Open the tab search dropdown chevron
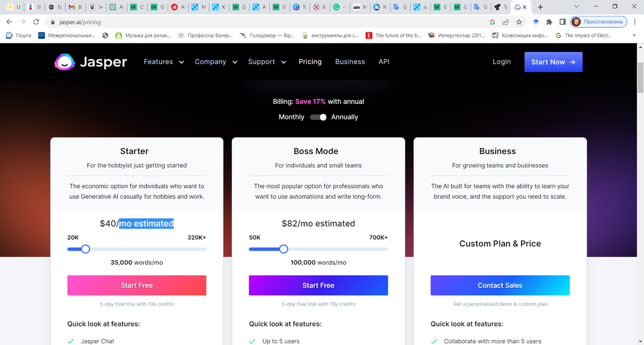644x345 pixels. click(x=577, y=7)
